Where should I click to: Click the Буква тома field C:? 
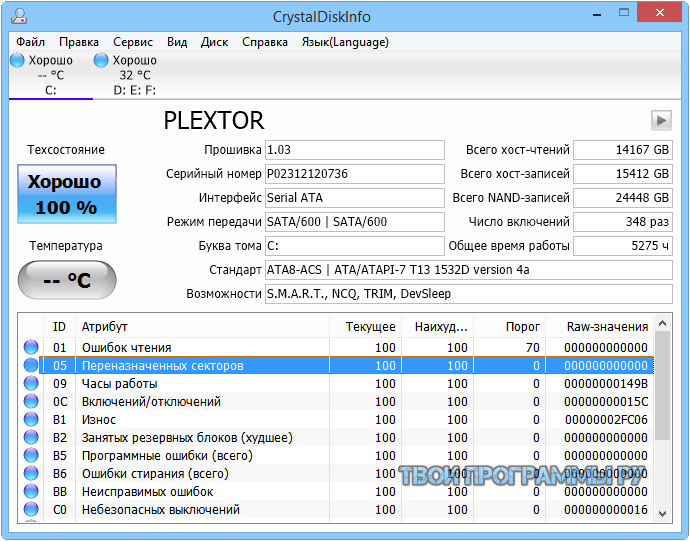(355, 246)
